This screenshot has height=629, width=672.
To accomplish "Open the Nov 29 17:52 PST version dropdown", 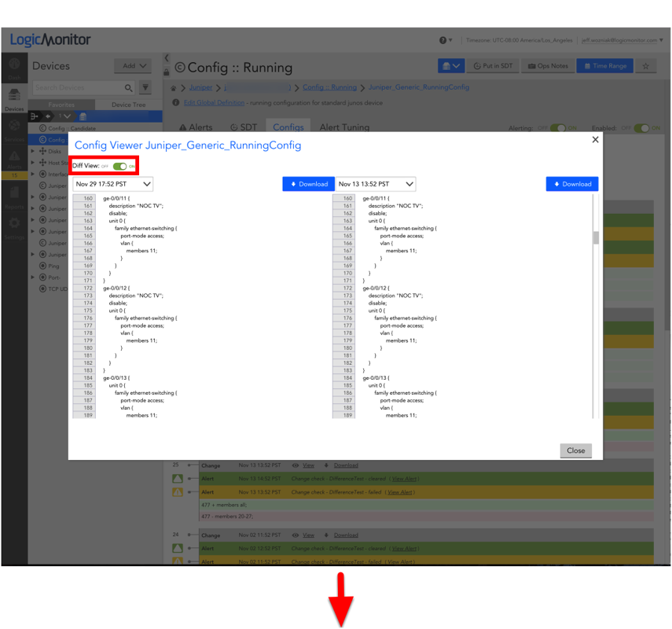I will coord(113,184).
